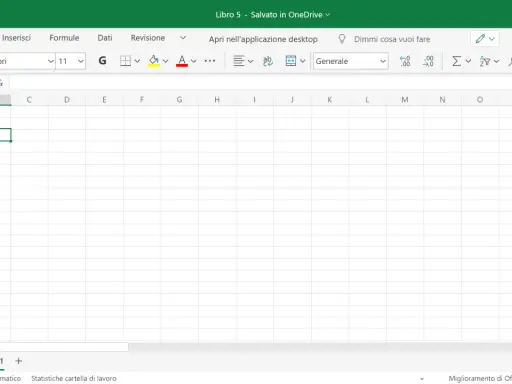Click the AutoSum sigma icon
The height and width of the screenshot is (384, 512).
click(x=456, y=61)
